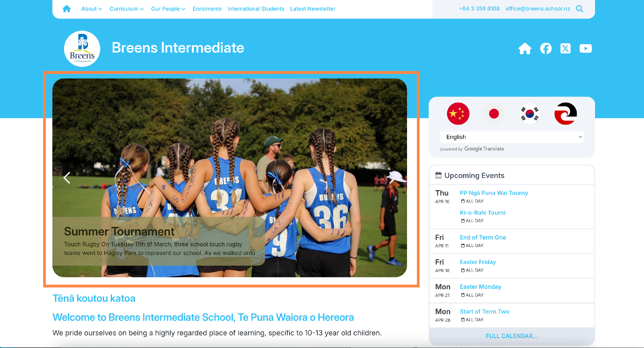Open the English language select box
644x348 pixels.
[x=512, y=137]
